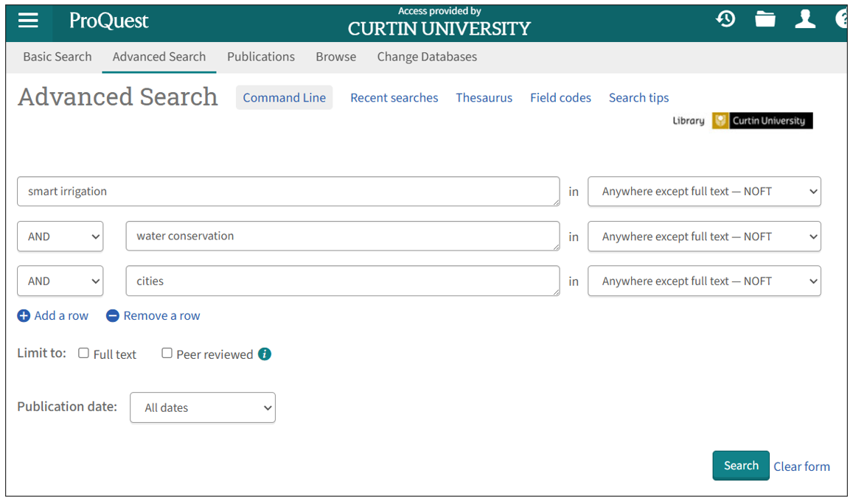Switch to the Publications tab
853x504 pixels.
[x=260, y=57]
